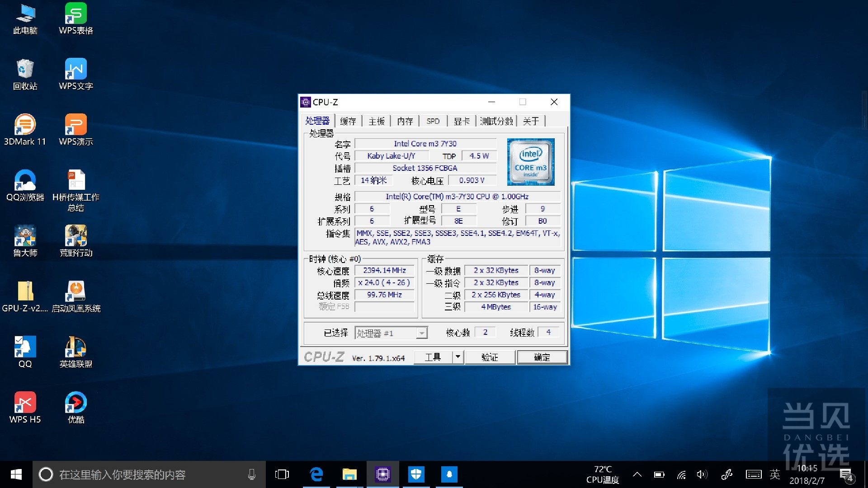The width and height of the screenshot is (868, 488).
Task: Show hidden system tray icons
Action: (x=637, y=474)
